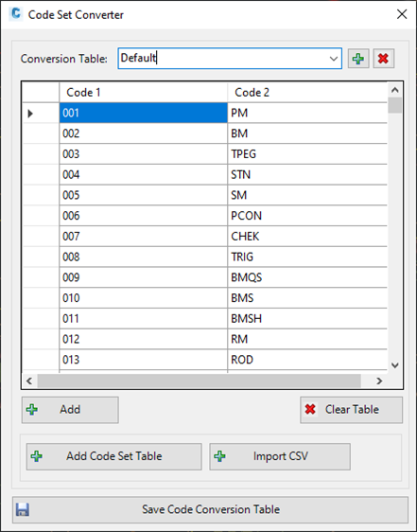Click the Import CSV button
Image resolution: width=417 pixels, height=532 pixels.
click(280, 456)
